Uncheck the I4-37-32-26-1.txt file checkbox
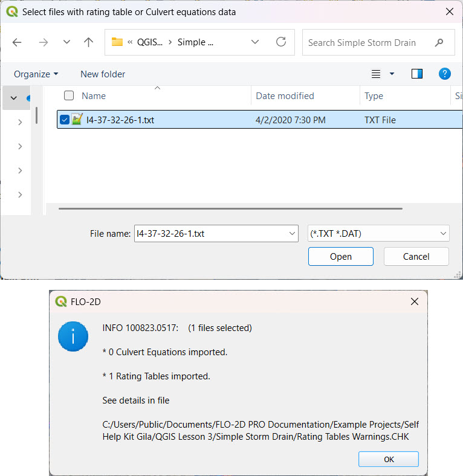Screen dimensions: 463x476 [65, 120]
